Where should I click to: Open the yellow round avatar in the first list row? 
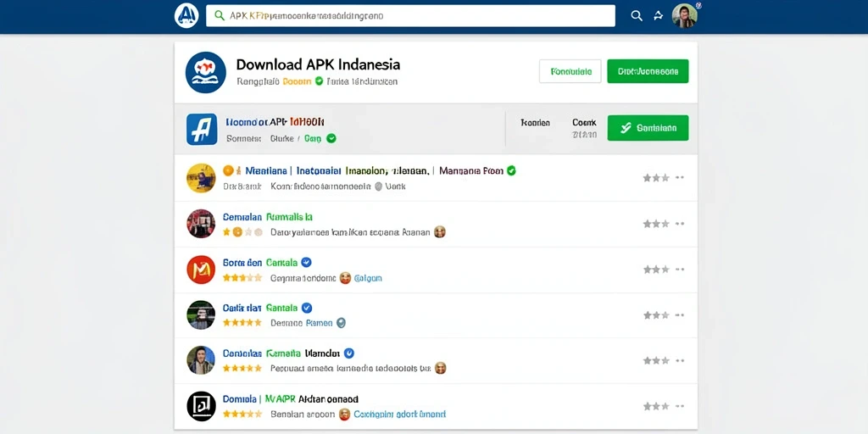[201, 178]
